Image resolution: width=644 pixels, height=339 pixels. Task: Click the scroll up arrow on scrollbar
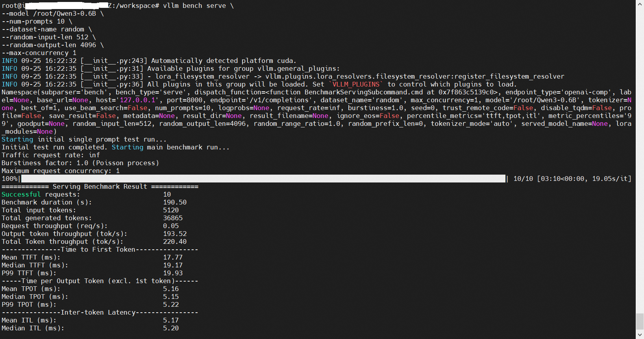[640, 4]
